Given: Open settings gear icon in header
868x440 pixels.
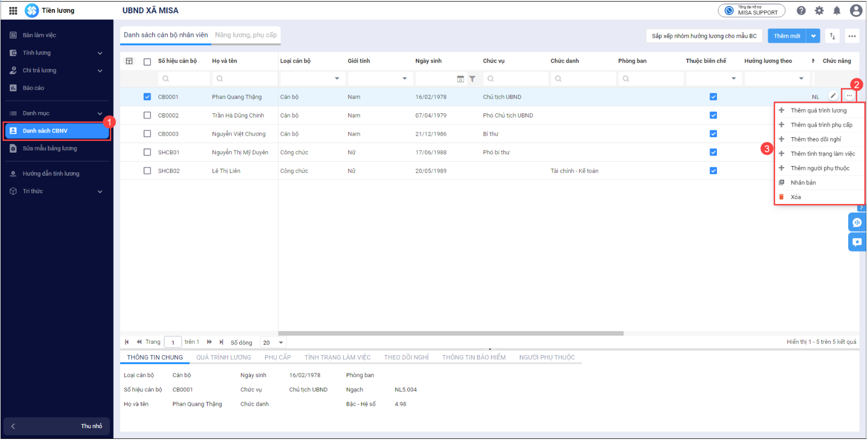Looking at the screenshot, I should click(819, 11).
